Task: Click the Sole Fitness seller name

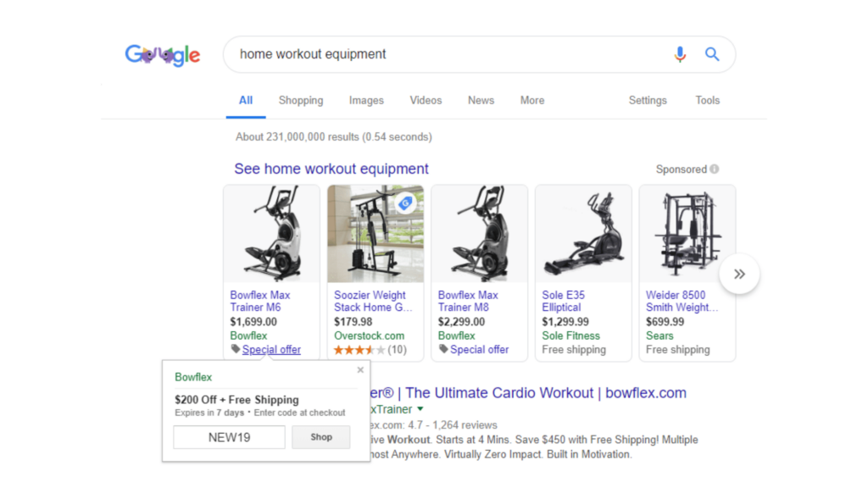Action: pyautogui.click(x=570, y=335)
